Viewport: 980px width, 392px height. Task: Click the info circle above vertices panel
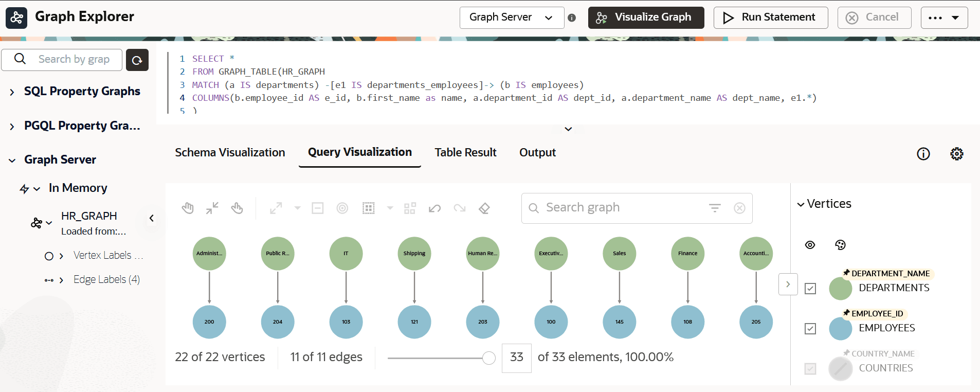tap(923, 154)
